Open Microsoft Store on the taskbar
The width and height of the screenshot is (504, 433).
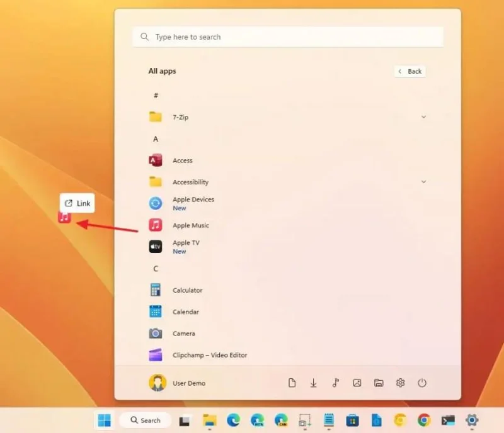click(x=352, y=420)
